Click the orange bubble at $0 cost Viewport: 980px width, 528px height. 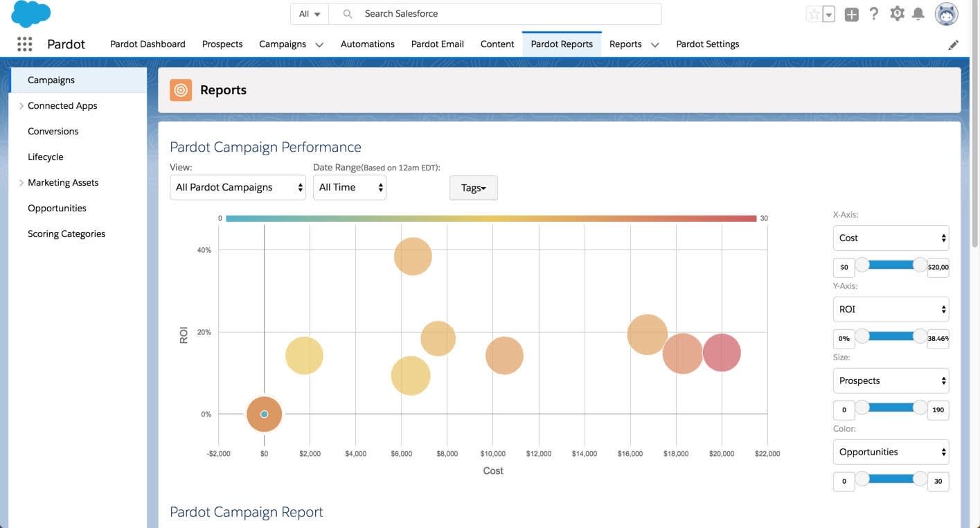tap(264, 414)
